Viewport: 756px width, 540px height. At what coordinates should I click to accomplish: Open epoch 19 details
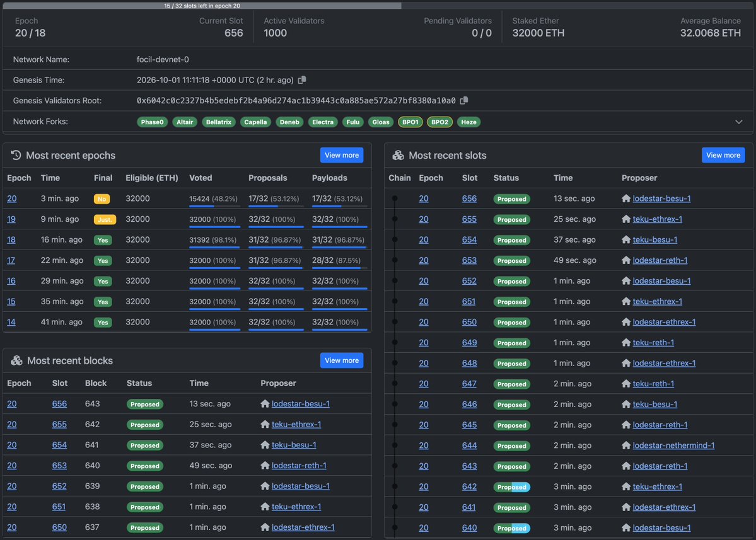[11, 219]
